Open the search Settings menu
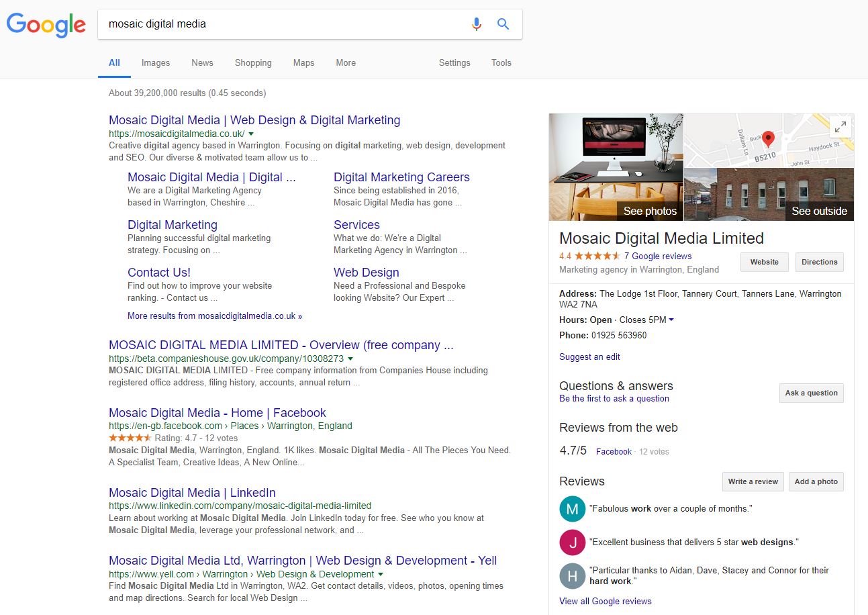868x615 pixels. tap(454, 62)
